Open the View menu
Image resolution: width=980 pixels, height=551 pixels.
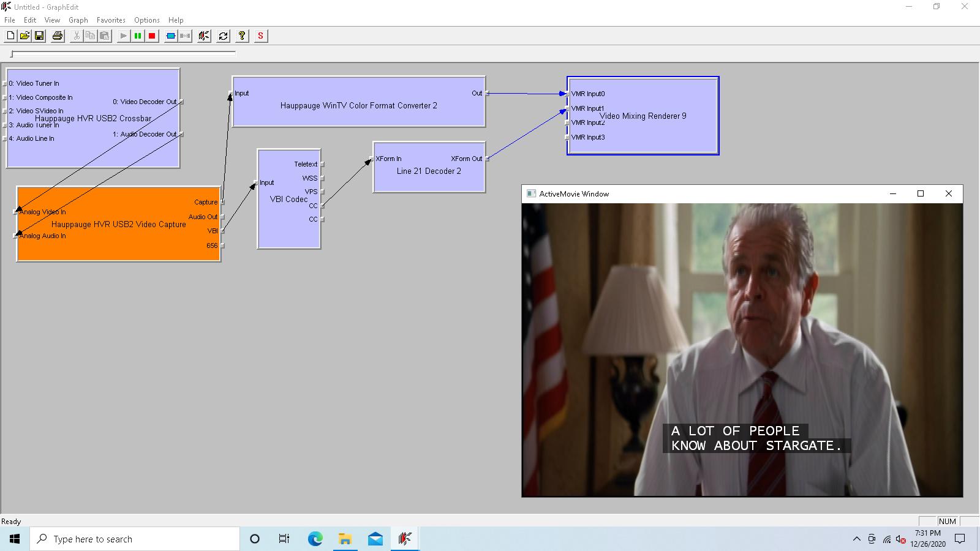[52, 20]
